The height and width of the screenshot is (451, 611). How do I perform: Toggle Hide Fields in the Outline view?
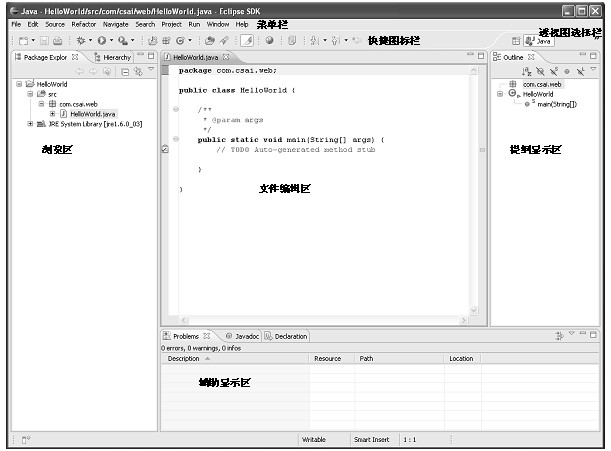(x=540, y=71)
